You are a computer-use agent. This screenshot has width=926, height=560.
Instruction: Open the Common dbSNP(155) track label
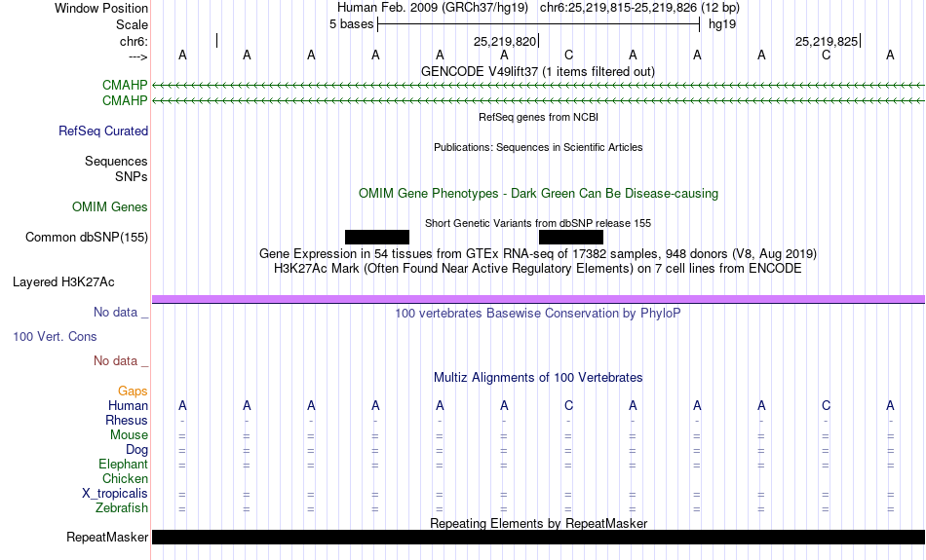(x=87, y=238)
